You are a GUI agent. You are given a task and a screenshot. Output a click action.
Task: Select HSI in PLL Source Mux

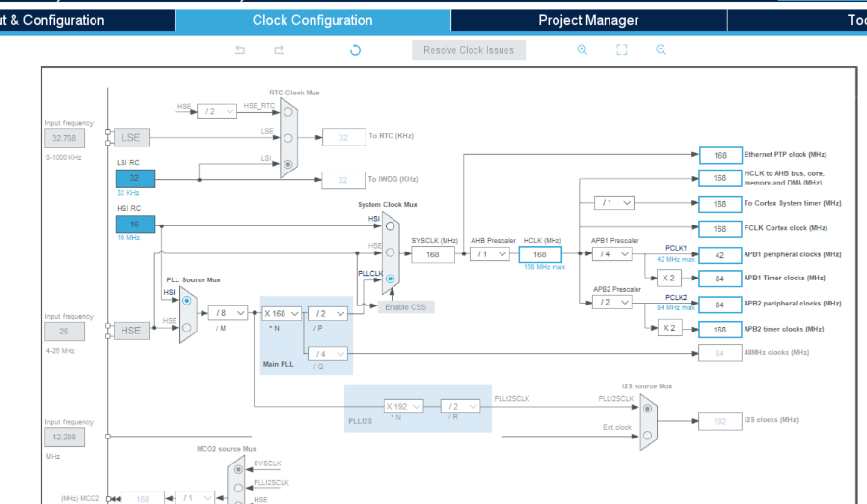[187, 301]
